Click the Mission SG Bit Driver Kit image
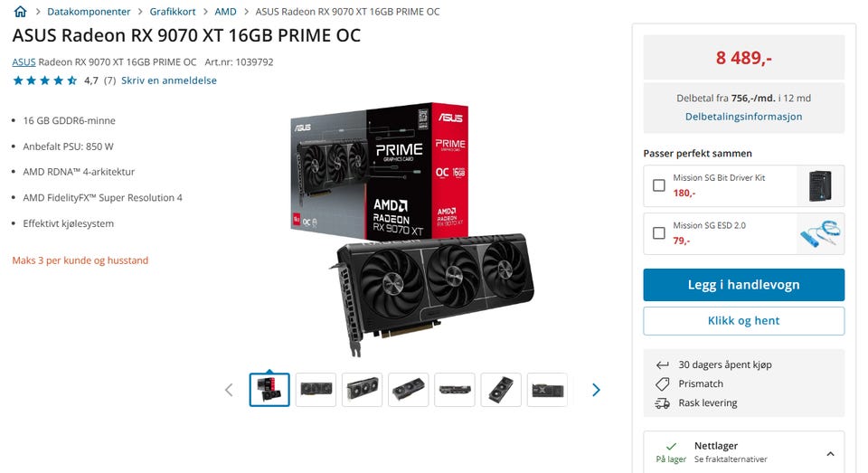The image size is (868, 473). (820, 185)
